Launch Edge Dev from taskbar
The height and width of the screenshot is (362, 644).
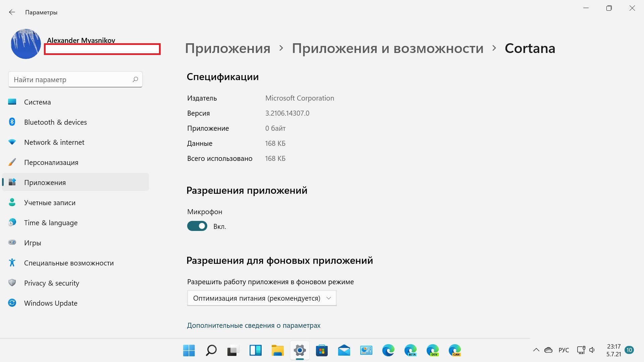(433, 351)
